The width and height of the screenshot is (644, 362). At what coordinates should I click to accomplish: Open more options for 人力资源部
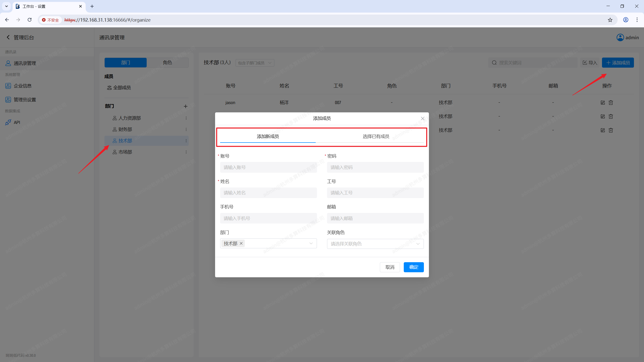coord(186,118)
